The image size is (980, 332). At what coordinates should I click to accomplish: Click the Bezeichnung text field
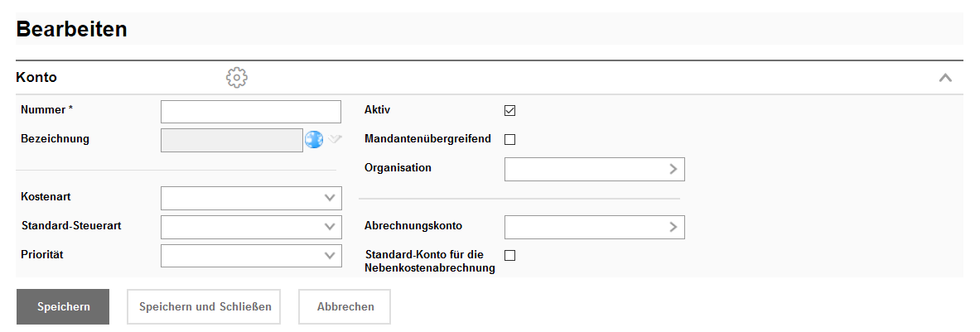232,140
